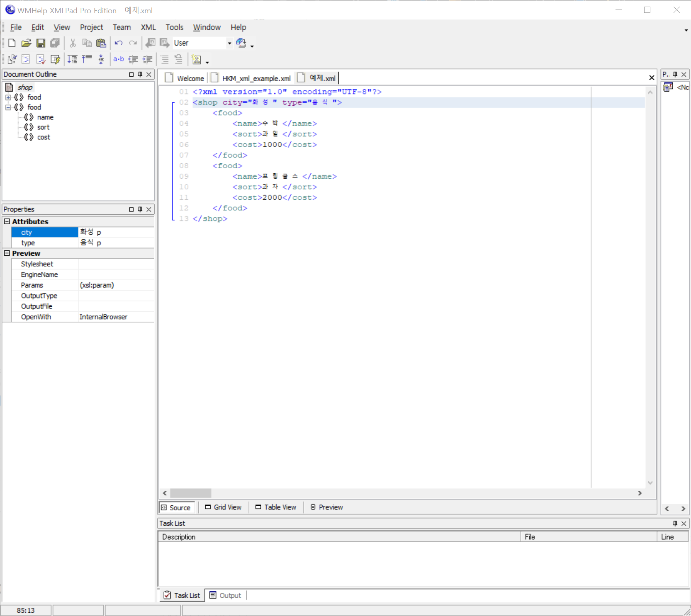Open the File menu

tap(16, 27)
